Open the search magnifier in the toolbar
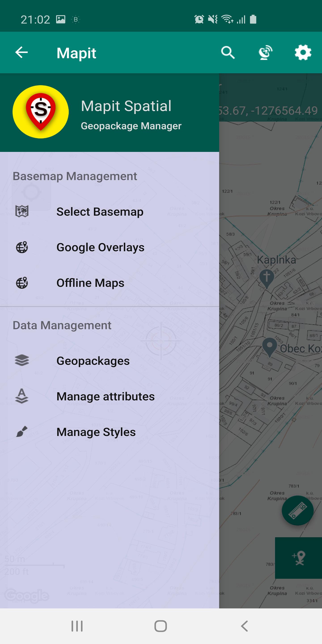This screenshot has width=322, height=644. click(228, 53)
